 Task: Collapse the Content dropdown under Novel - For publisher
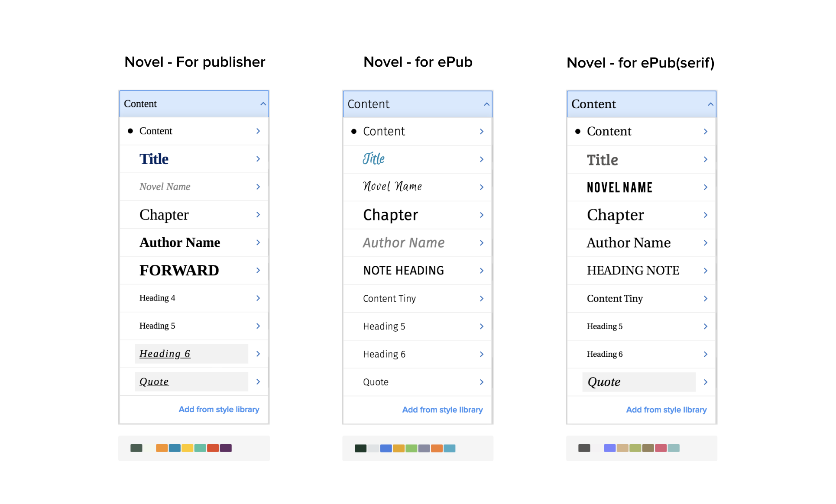(x=263, y=104)
